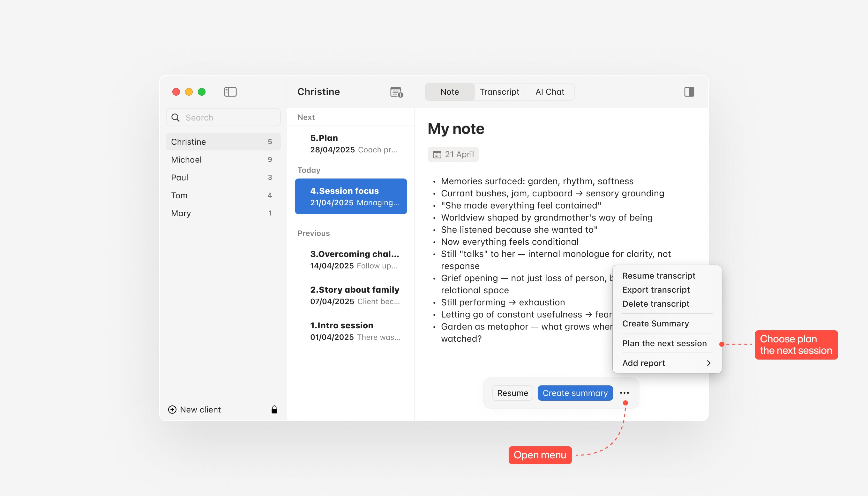Expand the Add report submenu arrow
Screen dimensions: 868x496
[x=708, y=363]
